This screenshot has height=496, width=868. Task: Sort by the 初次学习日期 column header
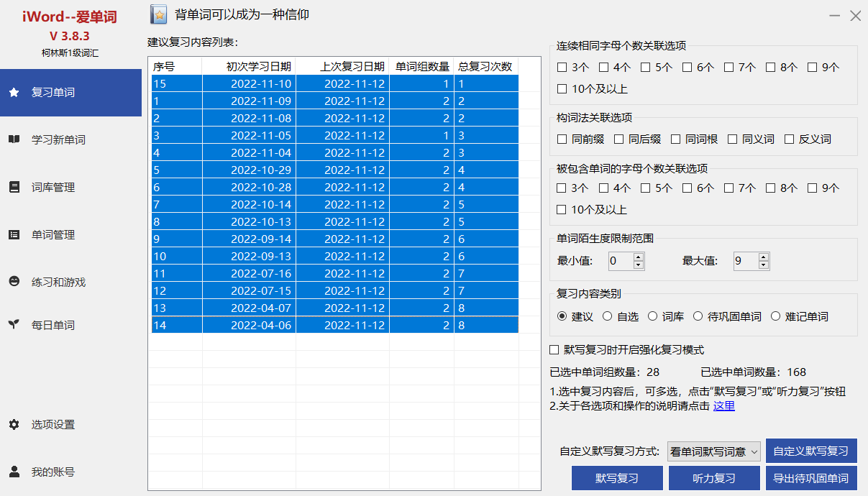tap(249, 67)
